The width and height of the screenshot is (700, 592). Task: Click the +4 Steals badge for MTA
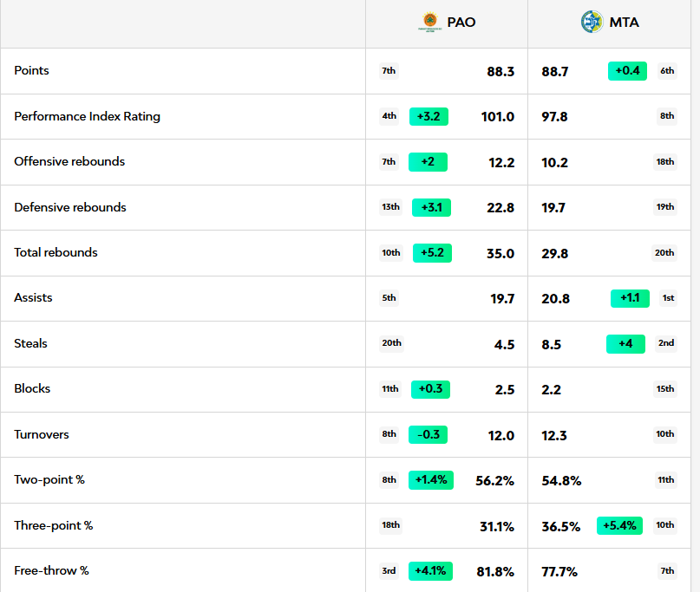(x=625, y=344)
